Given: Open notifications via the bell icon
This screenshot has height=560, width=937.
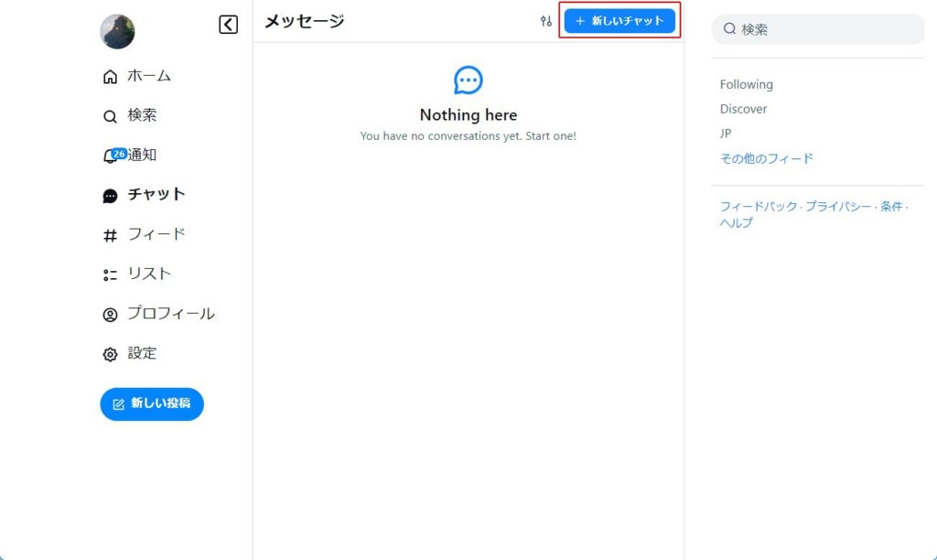Looking at the screenshot, I should pyautogui.click(x=111, y=156).
